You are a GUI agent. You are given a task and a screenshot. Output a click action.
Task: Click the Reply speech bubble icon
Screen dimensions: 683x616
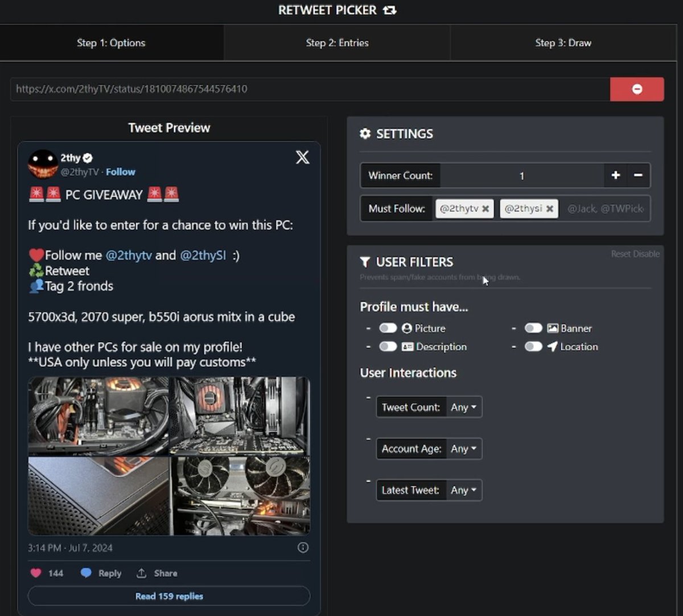(x=86, y=573)
